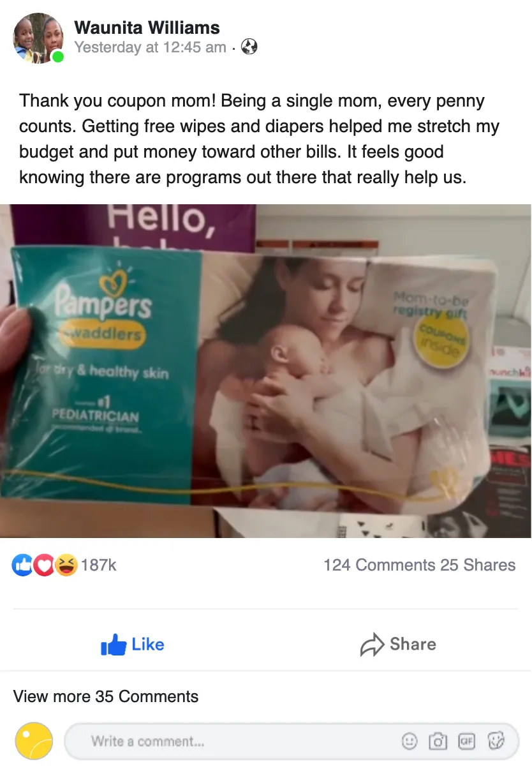
Task: Attach a photo using camera icon
Action: (x=438, y=741)
